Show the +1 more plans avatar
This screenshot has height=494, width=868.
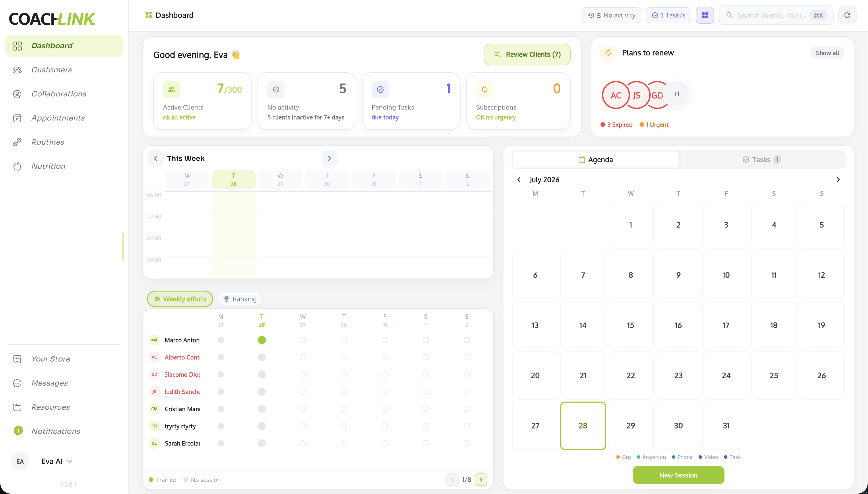point(677,94)
